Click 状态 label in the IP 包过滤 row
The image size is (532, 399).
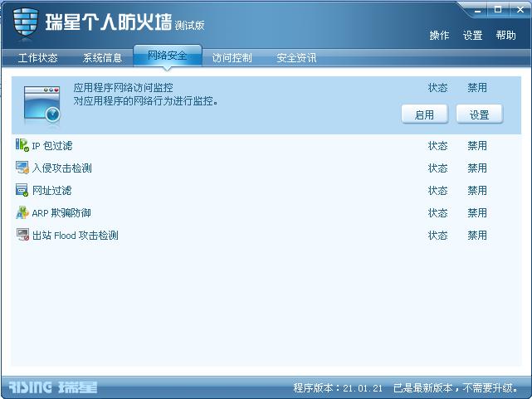point(438,146)
